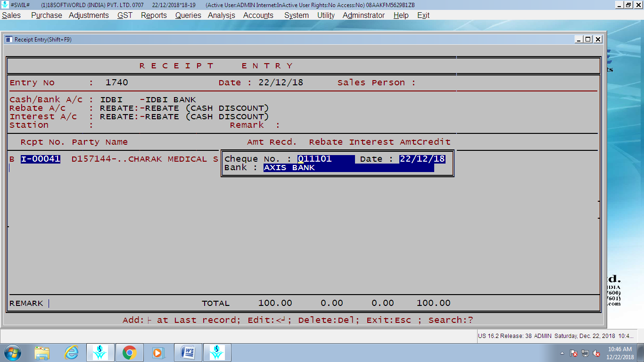Open File Explorer from the taskbar
The height and width of the screenshot is (362, 644).
[x=42, y=353]
